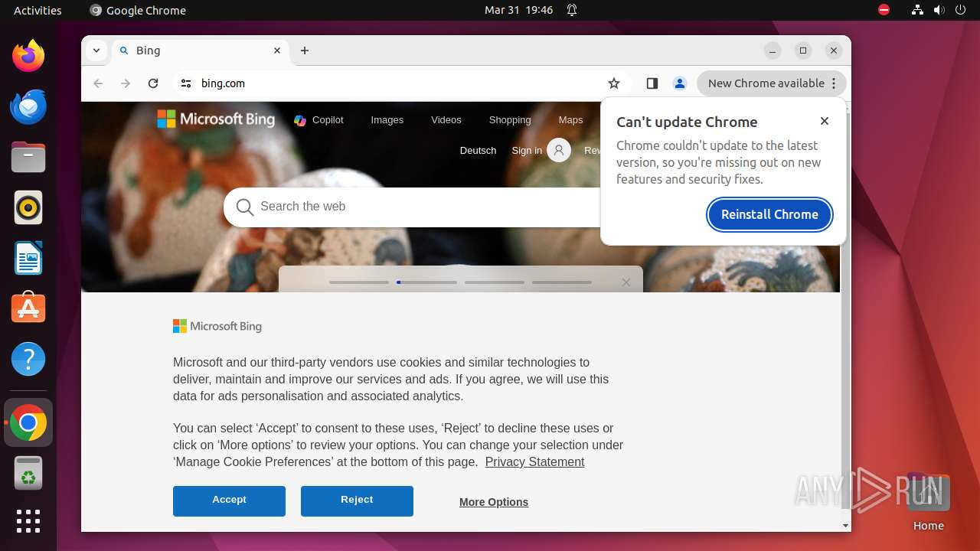The width and height of the screenshot is (980, 551).
Task: Open Google Chrome app menu in top bar
Action: [138, 10]
